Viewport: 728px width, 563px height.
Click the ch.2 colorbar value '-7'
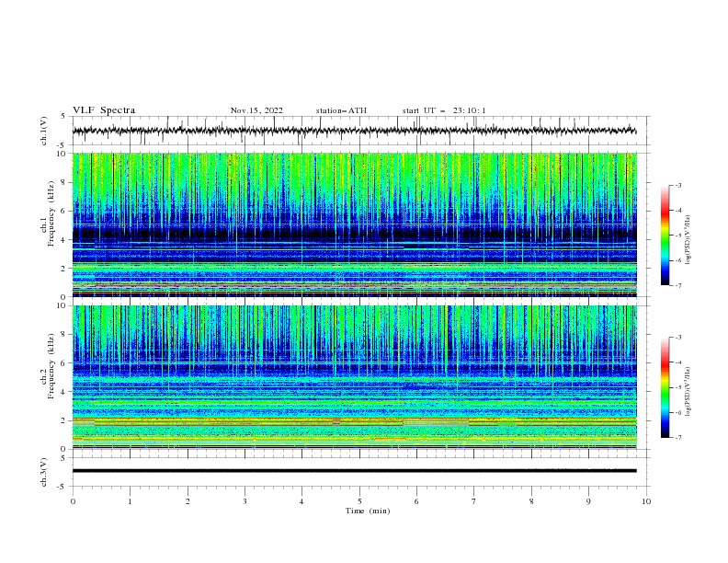678,437
